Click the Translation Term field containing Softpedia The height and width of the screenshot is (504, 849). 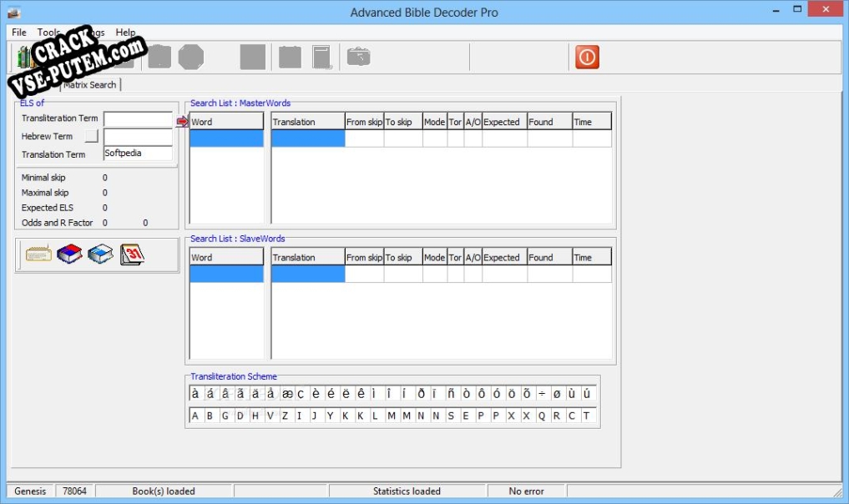click(x=138, y=154)
